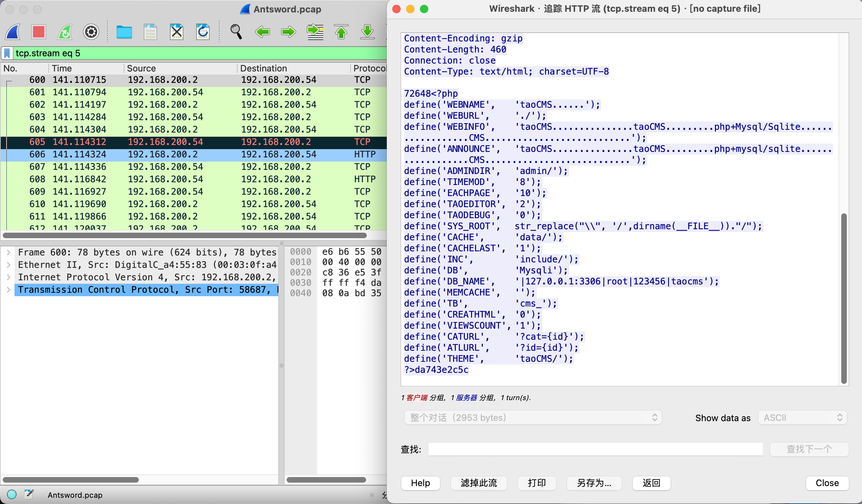The image size is (862, 504).
Task: Expand Ethernet II details row
Action: point(9,265)
